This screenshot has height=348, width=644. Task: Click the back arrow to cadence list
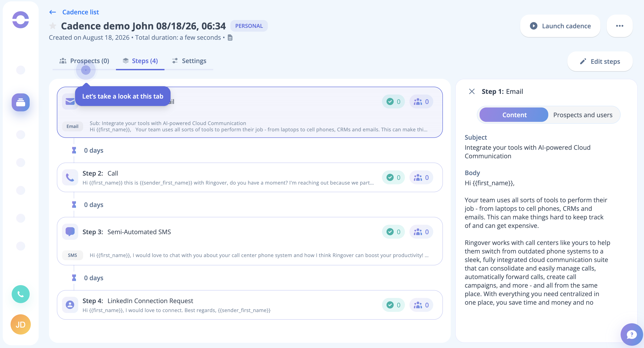pyautogui.click(x=53, y=12)
